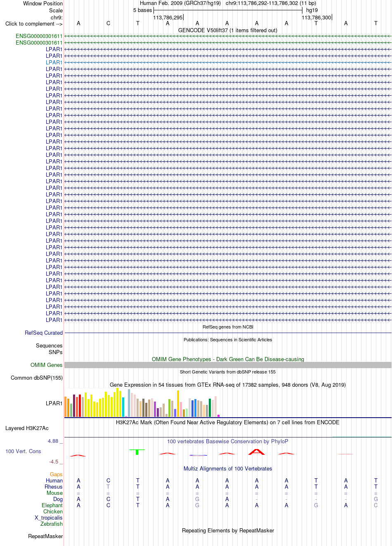Click the 'hg19' assembly label beside scale
This screenshot has width=392, height=546.
pos(312,10)
